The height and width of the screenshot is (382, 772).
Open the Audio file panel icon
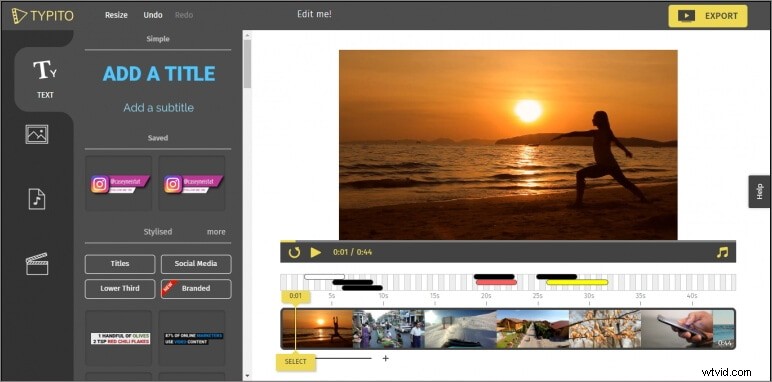[x=37, y=199]
